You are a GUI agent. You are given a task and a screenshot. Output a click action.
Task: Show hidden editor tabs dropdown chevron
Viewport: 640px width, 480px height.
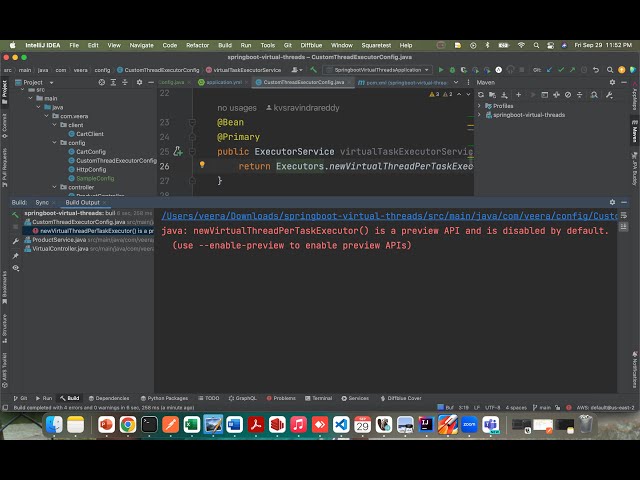pyautogui.click(x=456, y=82)
